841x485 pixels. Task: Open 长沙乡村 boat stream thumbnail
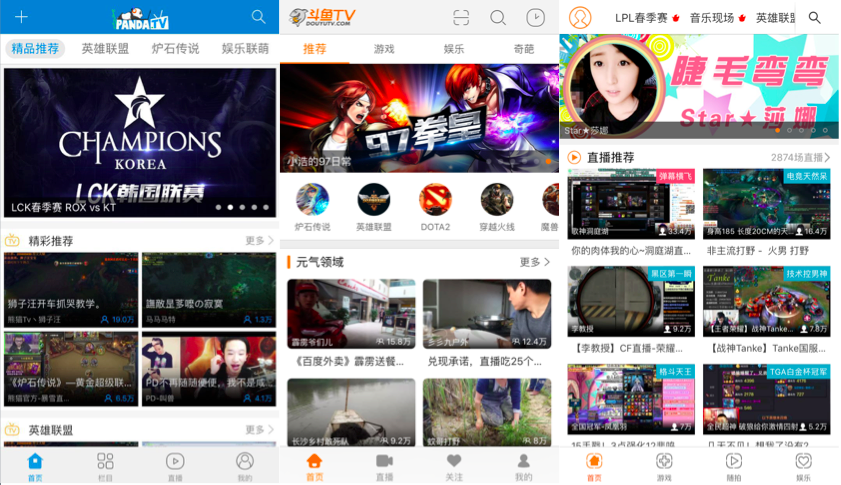pyautogui.click(x=351, y=412)
